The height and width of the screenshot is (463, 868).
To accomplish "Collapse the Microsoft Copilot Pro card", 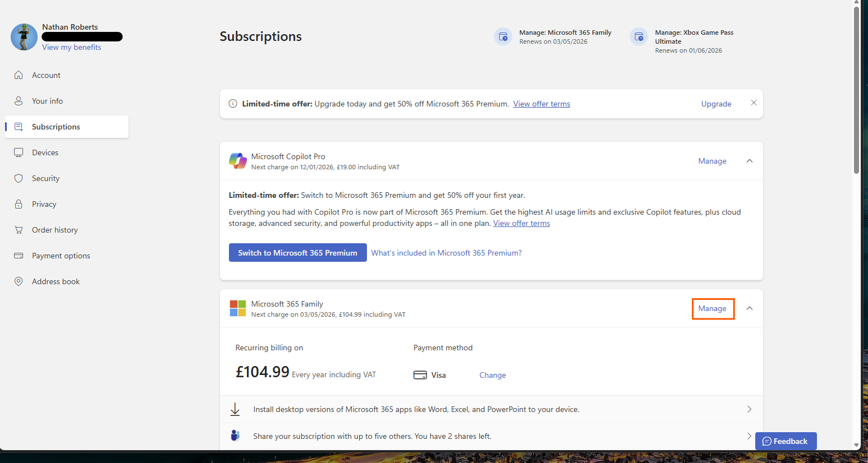I will [749, 161].
